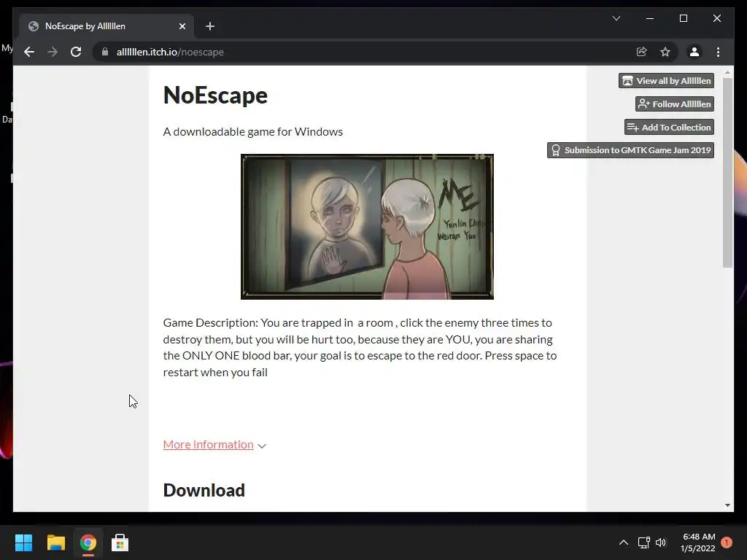The image size is (747, 560).
Task: Minimize the Chrome window
Action: tap(650, 18)
